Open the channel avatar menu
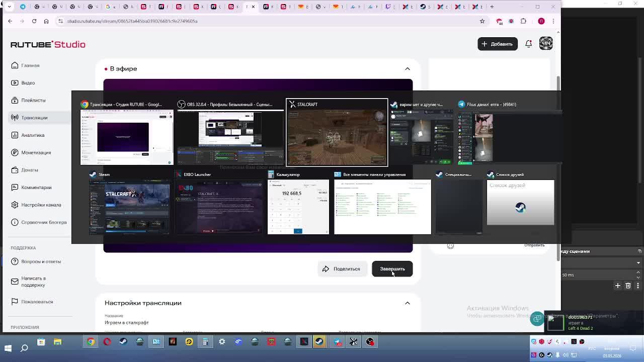 546,44
